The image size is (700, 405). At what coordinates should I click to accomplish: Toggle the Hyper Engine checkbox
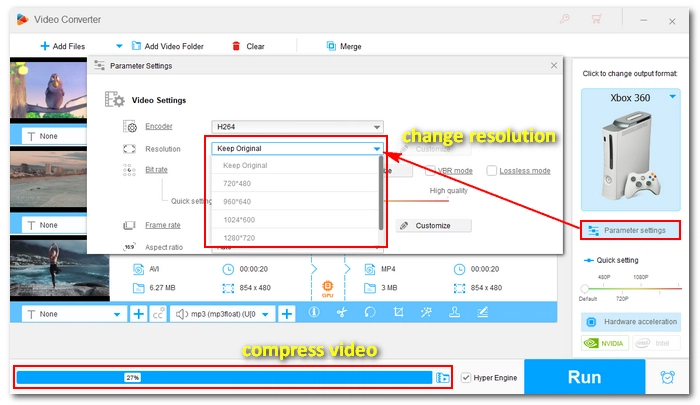click(466, 378)
